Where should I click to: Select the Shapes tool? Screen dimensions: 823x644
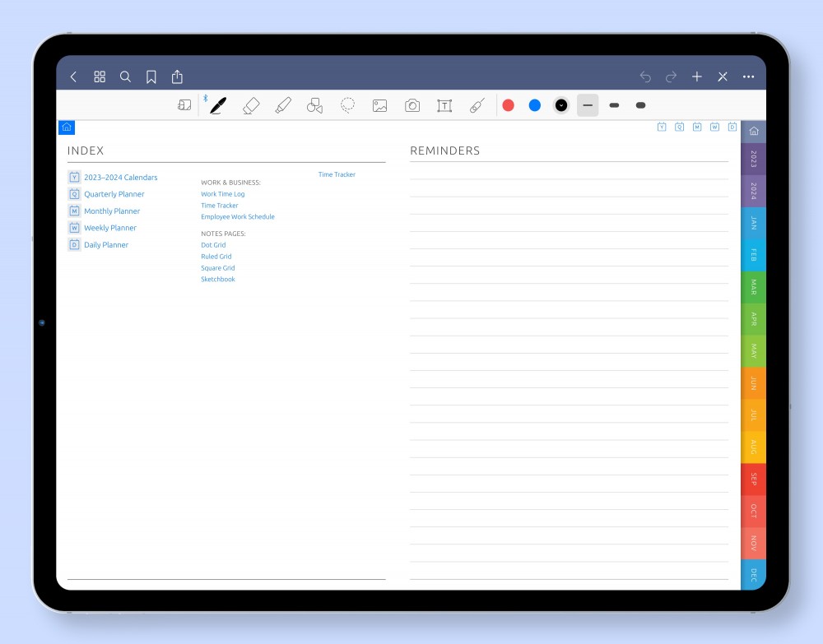(x=315, y=105)
